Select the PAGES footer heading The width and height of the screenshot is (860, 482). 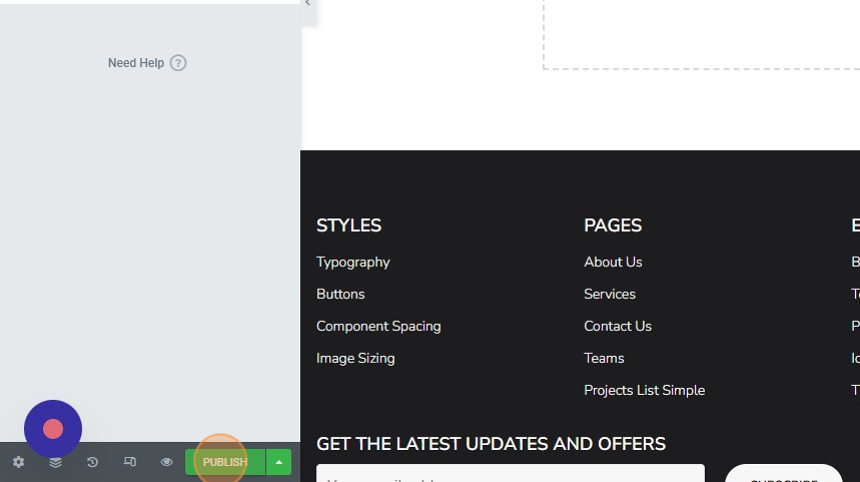click(613, 225)
